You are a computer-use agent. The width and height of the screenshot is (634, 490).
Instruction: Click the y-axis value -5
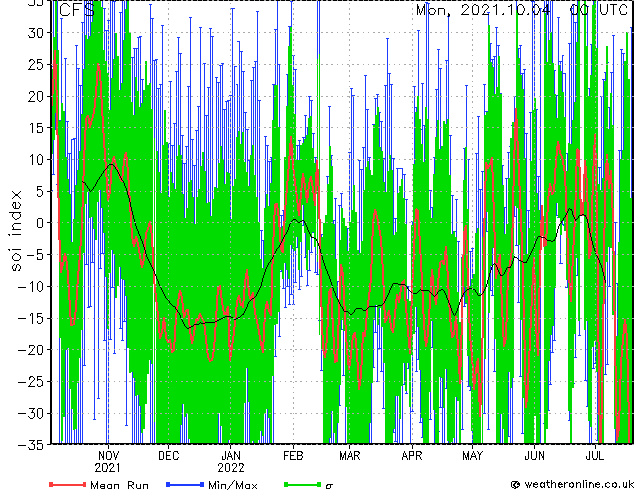35,255
